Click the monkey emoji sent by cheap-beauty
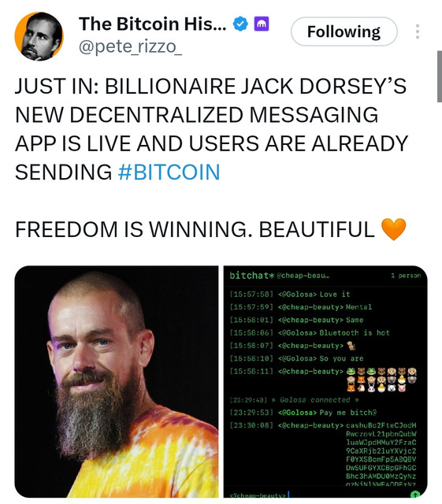The height and width of the screenshot is (504, 442). pyautogui.click(x=351, y=346)
